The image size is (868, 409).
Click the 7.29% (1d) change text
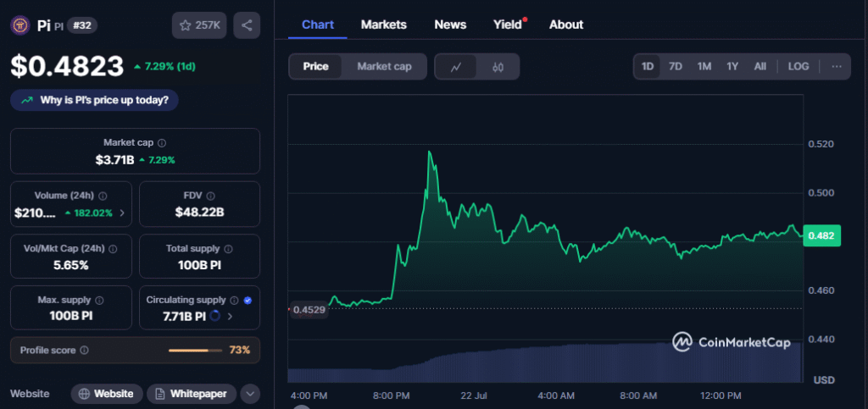pos(164,67)
